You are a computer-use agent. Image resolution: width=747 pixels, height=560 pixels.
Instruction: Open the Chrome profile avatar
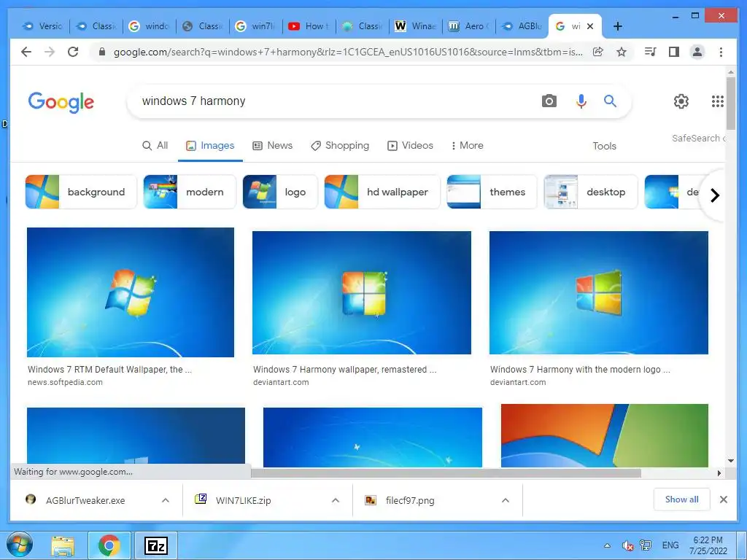[697, 52]
